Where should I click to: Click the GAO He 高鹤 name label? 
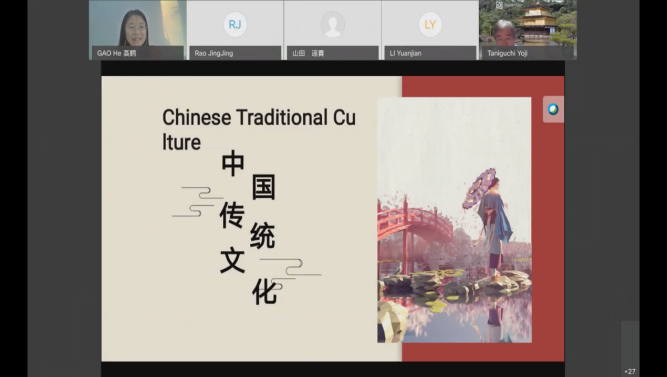click(116, 53)
